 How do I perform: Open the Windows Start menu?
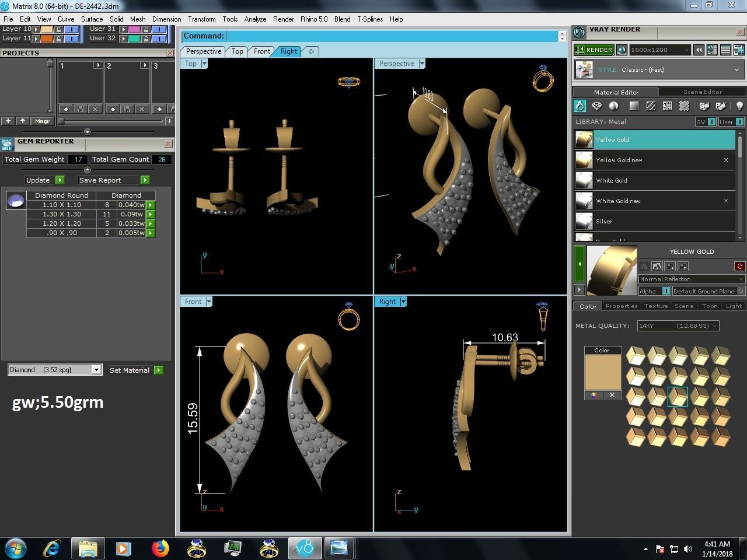(x=16, y=548)
